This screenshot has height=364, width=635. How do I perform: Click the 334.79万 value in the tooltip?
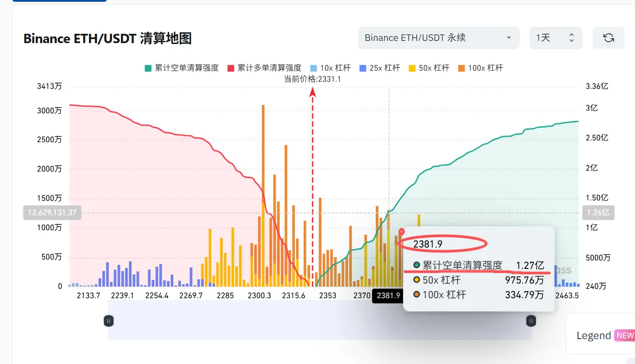(x=524, y=295)
